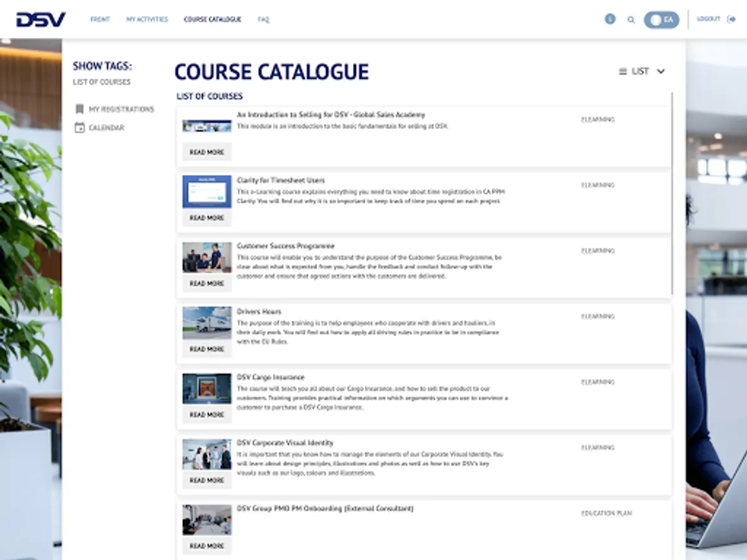Open the Calendar link
The image size is (747, 560).
coord(106,128)
